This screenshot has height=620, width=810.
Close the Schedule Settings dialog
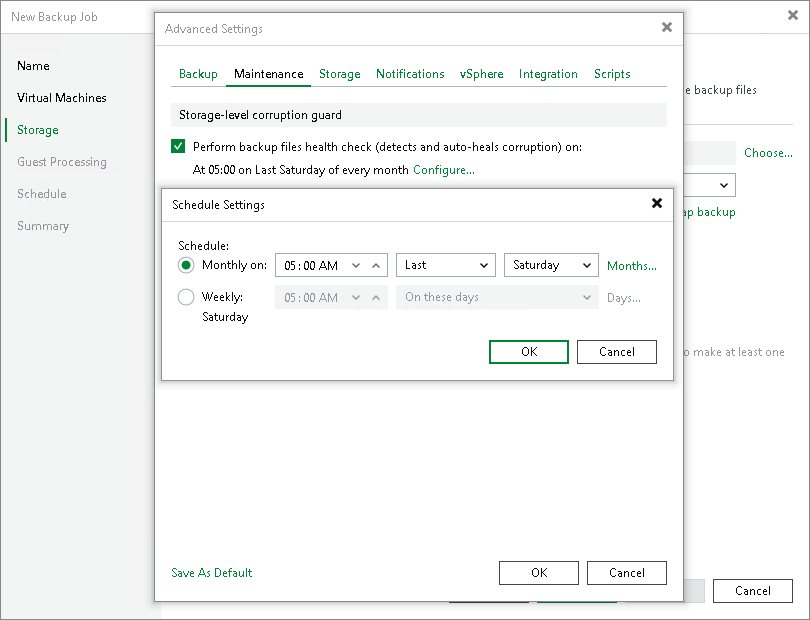coord(657,203)
